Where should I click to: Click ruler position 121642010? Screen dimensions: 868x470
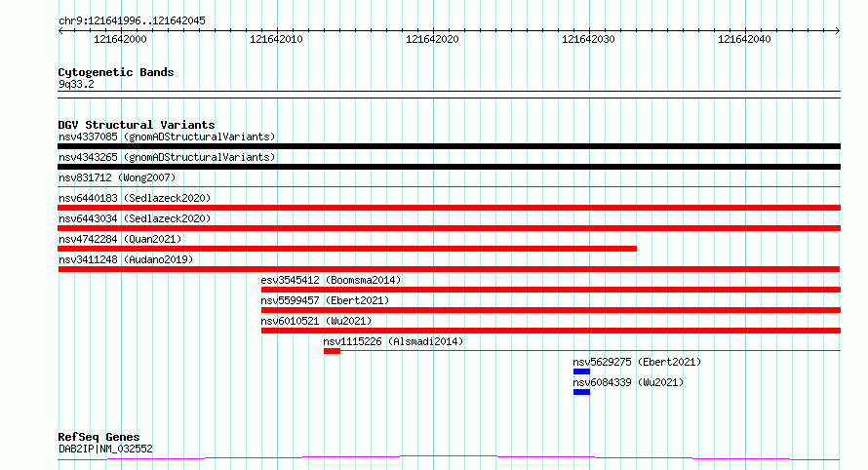276,39
